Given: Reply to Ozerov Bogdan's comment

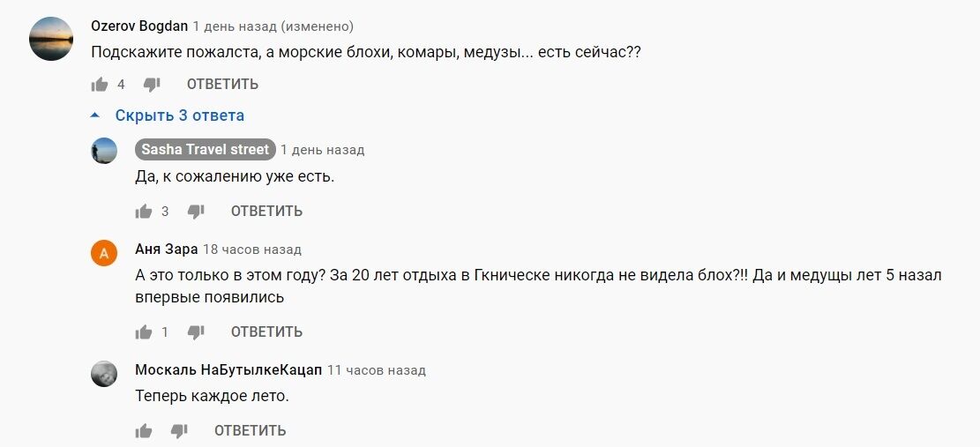Looking at the screenshot, I should pos(222,85).
